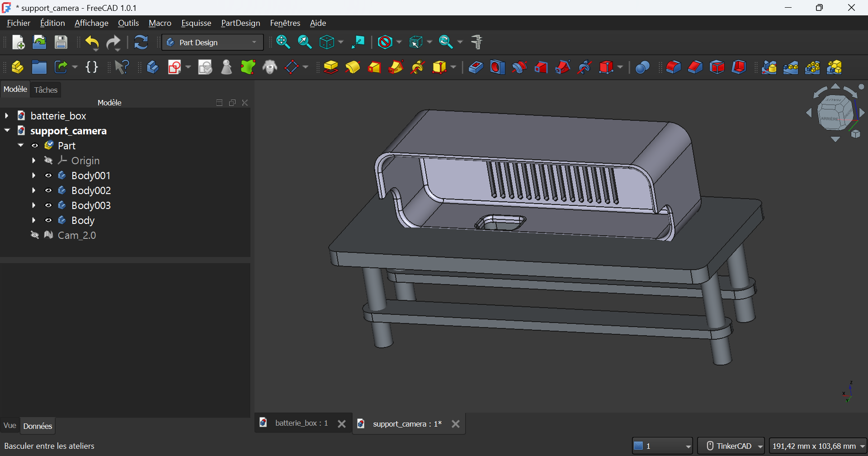Expand the Body003 tree node
The width and height of the screenshot is (868, 456).
click(x=34, y=205)
